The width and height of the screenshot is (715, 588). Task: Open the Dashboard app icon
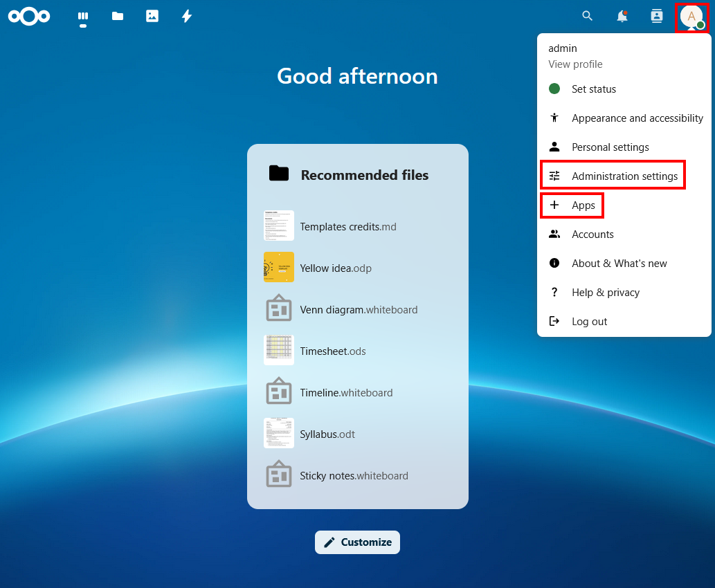(83, 16)
